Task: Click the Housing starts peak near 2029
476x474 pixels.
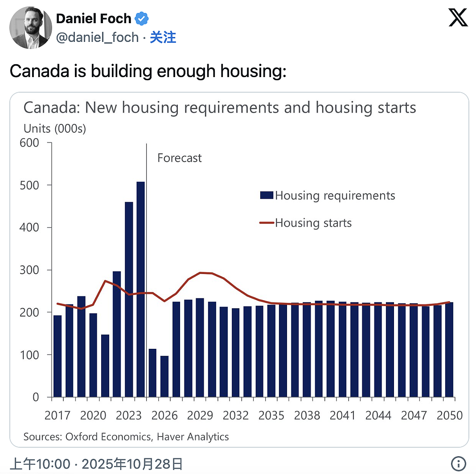Action: (201, 273)
